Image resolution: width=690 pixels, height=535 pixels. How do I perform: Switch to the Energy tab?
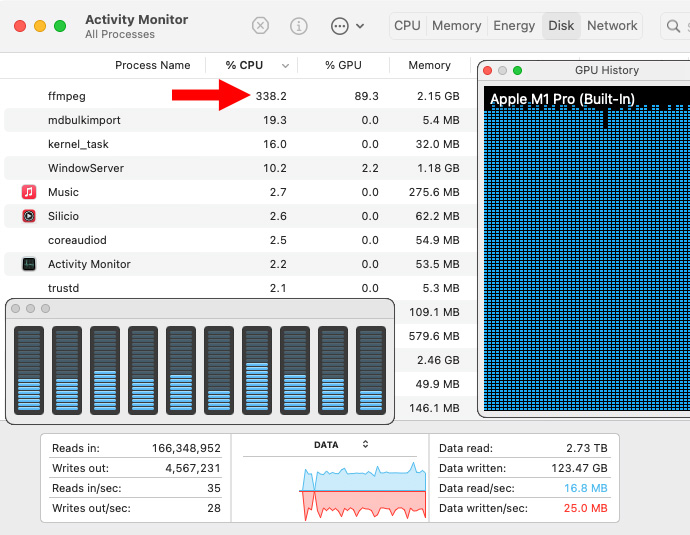click(514, 26)
